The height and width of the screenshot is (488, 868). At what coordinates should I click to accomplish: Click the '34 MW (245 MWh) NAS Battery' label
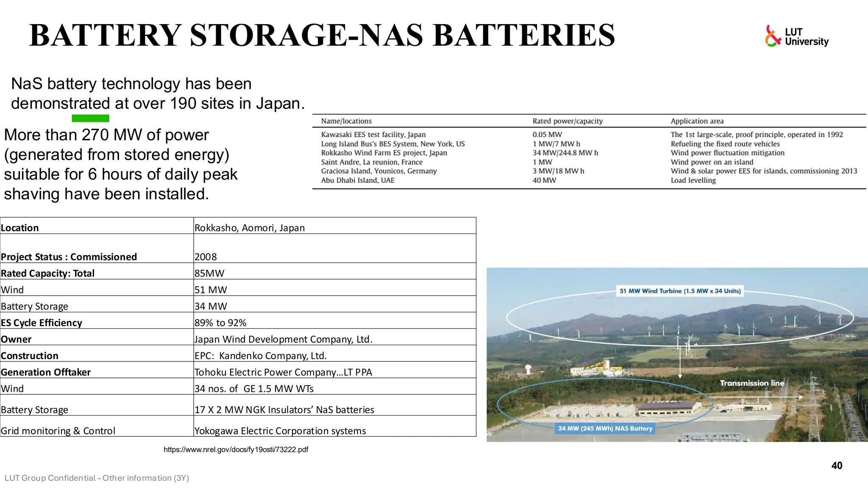605,428
